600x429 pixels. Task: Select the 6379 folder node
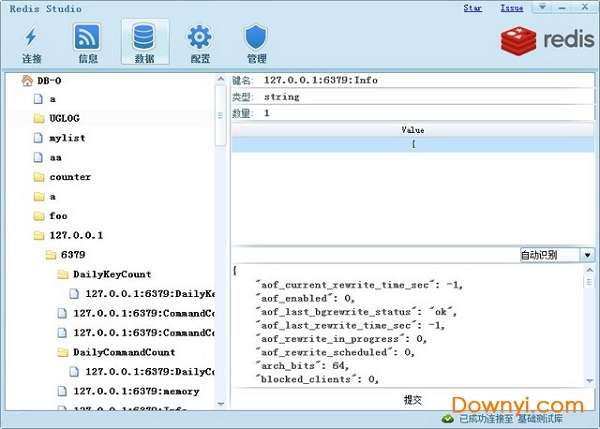tap(73, 255)
